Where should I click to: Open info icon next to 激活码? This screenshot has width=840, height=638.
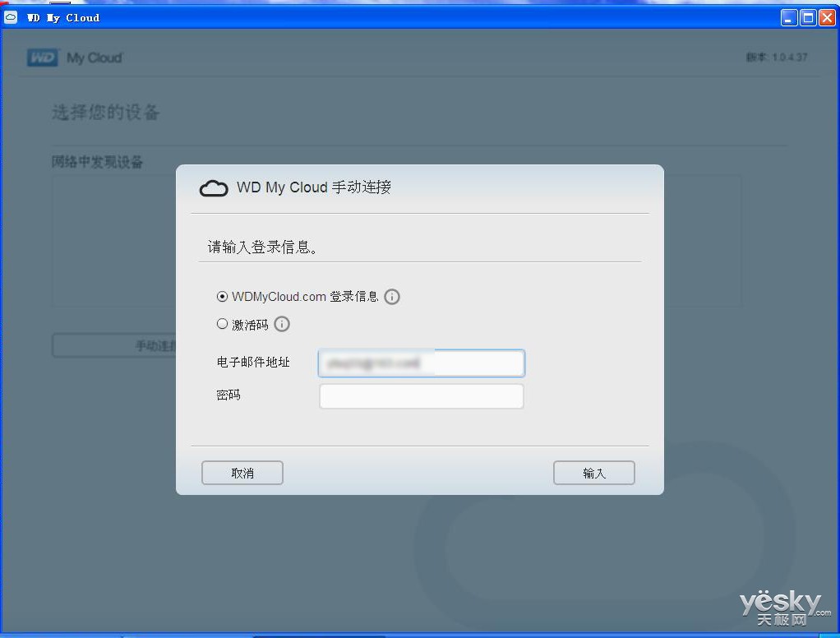[x=282, y=324]
